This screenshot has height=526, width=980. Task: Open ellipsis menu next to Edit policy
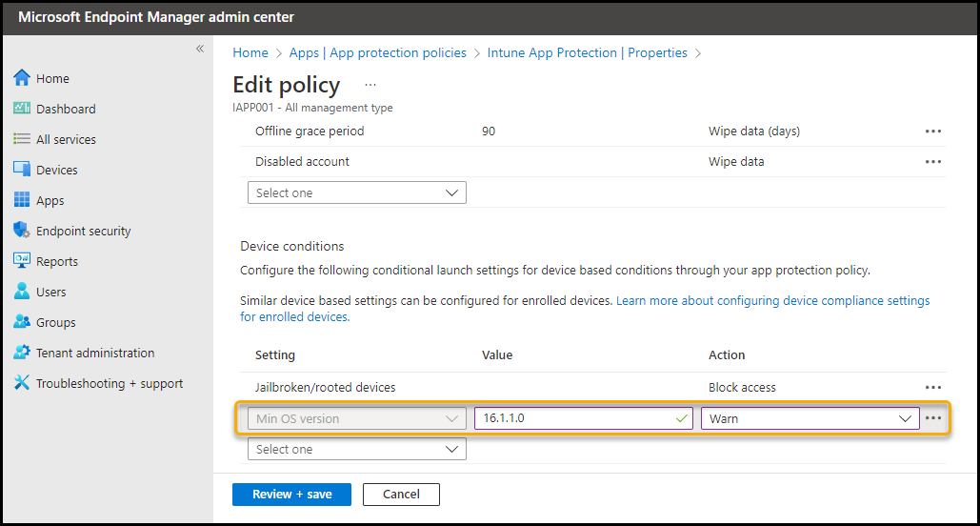point(370,85)
